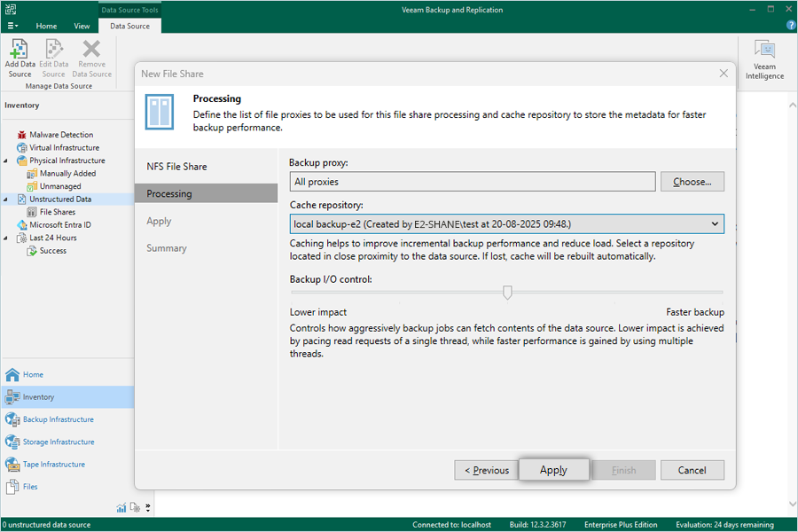The image size is (798, 532).
Task: Click Physical Infrastructure folder icon
Action: pyautogui.click(x=22, y=160)
